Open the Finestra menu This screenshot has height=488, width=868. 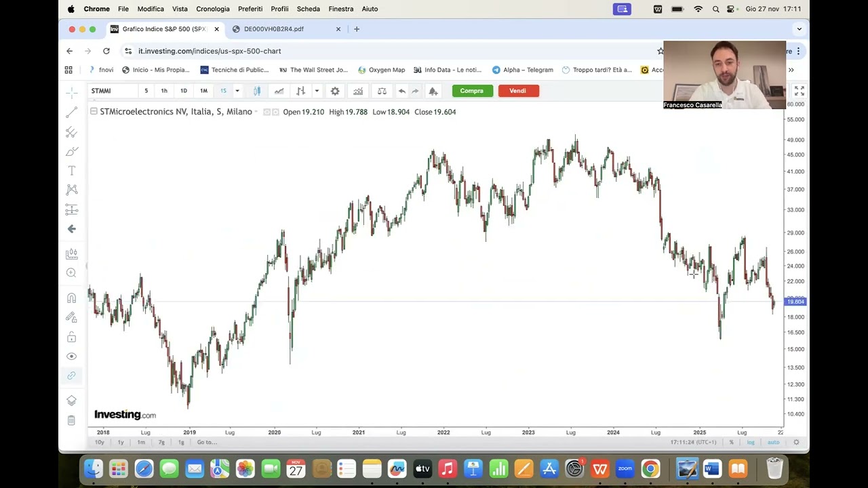point(341,9)
